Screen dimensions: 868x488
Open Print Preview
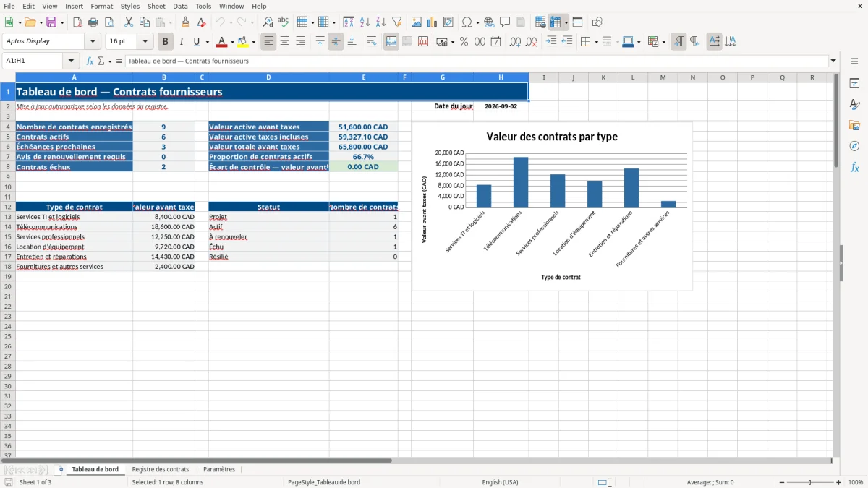tap(109, 22)
